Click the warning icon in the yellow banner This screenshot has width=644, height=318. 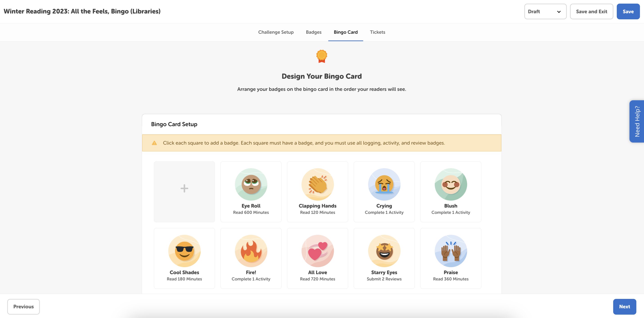[155, 143]
